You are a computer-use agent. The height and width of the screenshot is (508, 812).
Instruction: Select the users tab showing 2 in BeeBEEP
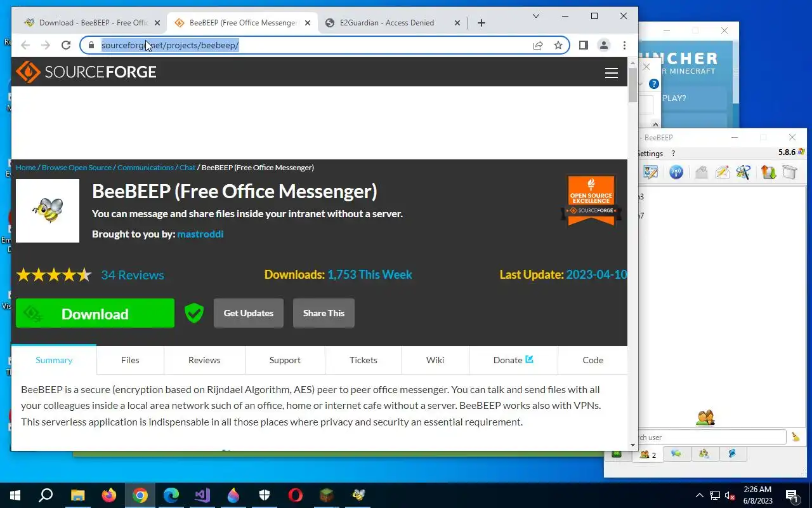[x=648, y=454]
